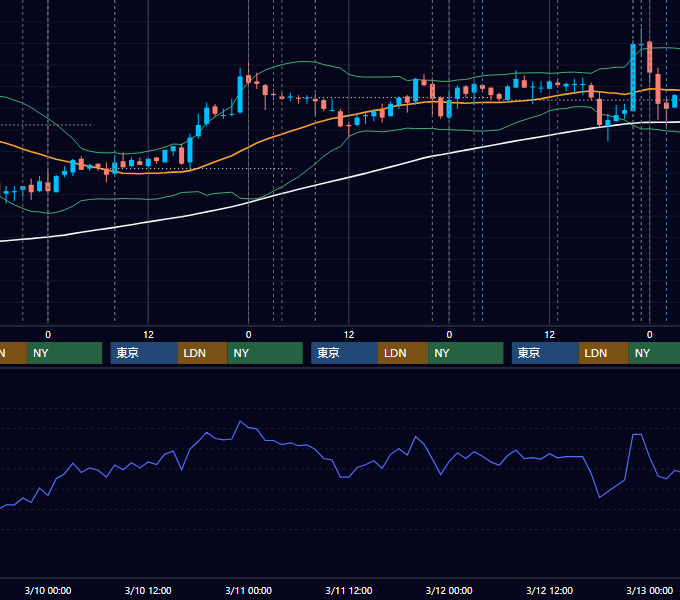The image size is (680, 600).
Task: Click the tall blue candle before 3/13 00:00
Action: point(633,77)
